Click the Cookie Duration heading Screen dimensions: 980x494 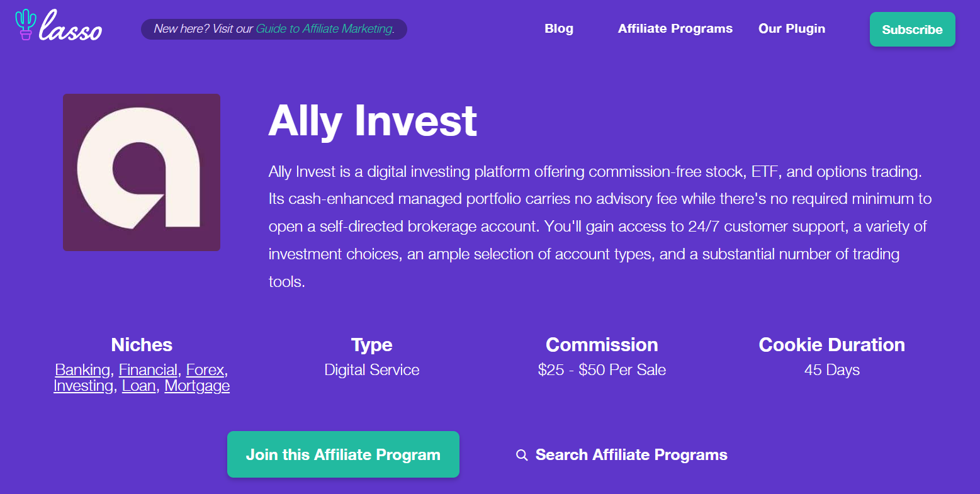coord(831,345)
